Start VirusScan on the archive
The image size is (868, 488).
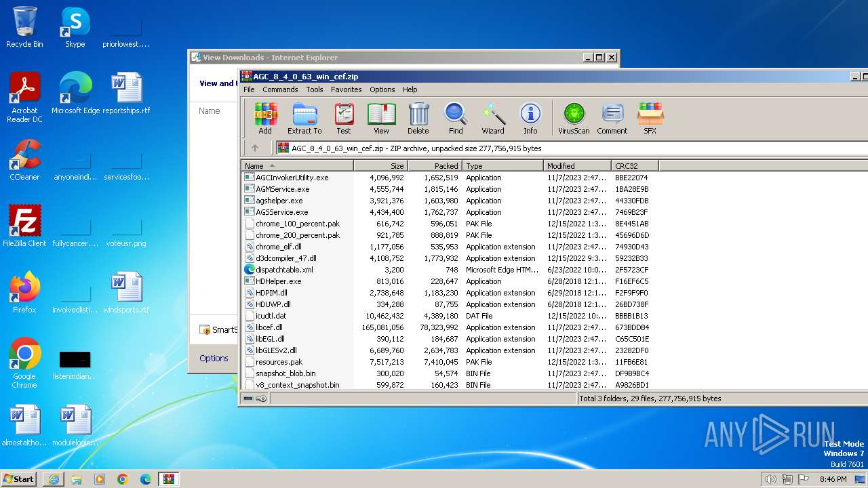pos(574,119)
